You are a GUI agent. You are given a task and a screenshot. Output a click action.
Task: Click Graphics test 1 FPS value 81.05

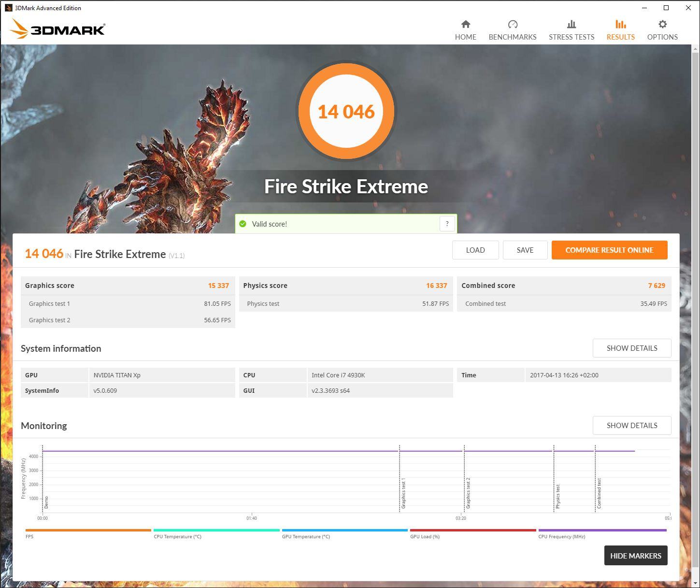217,303
